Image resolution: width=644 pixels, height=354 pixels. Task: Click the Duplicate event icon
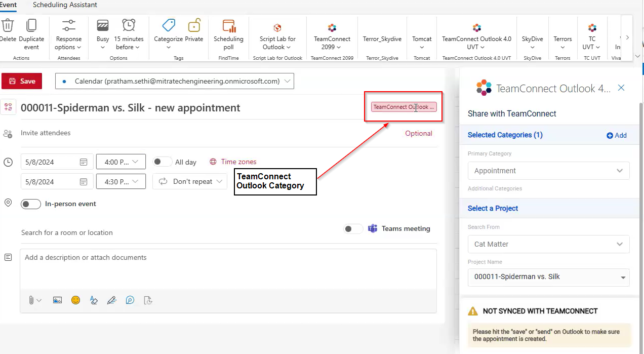[x=31, y=25]
